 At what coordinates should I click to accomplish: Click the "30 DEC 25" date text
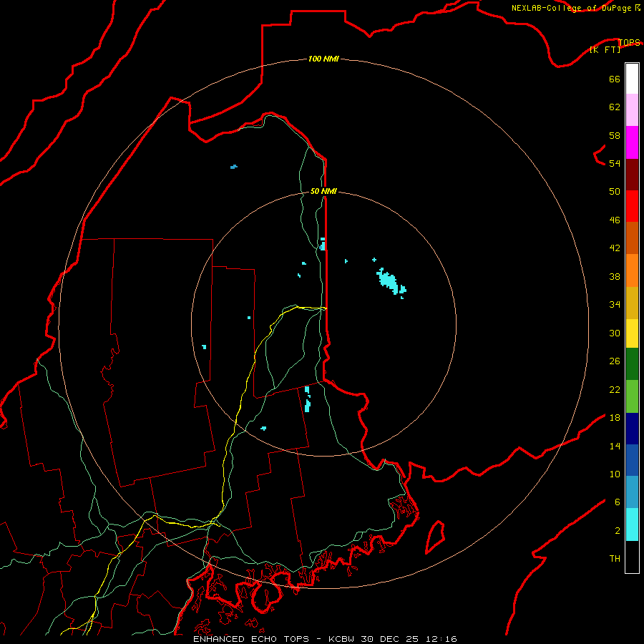point(389,639)
